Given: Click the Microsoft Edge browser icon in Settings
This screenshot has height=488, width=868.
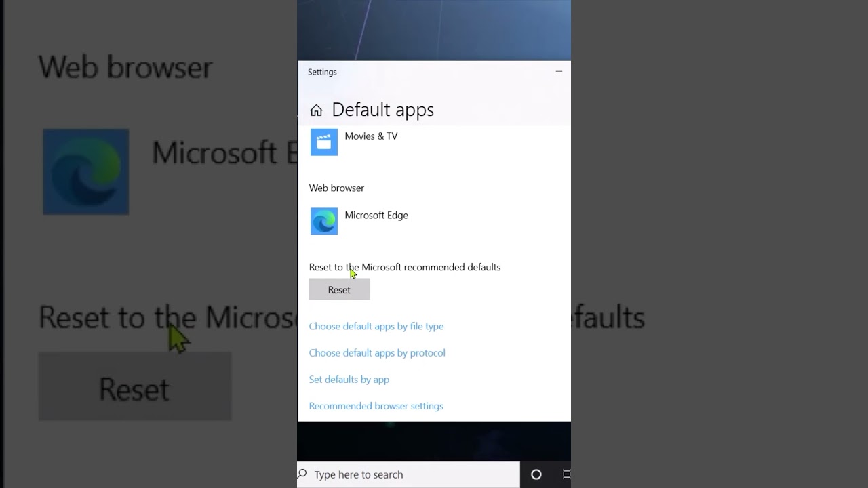Looking at the screenshot, I should tap(324, 222).
